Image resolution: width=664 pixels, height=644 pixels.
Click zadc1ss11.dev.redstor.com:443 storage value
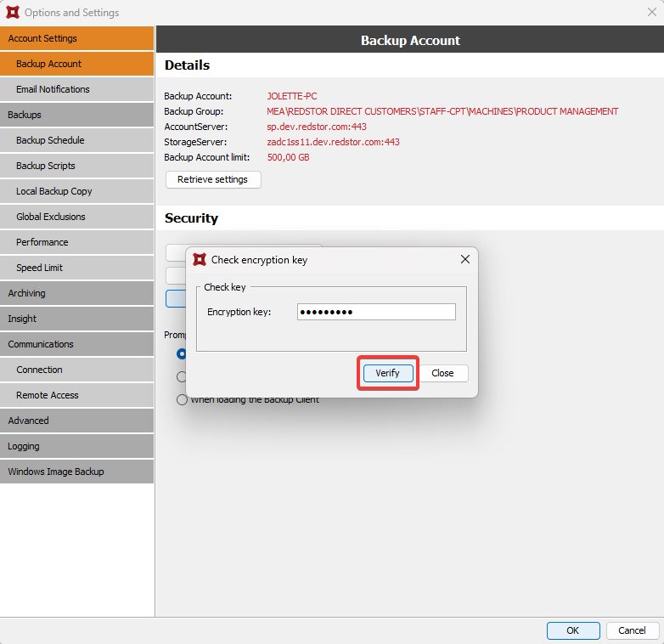point(333,142)
